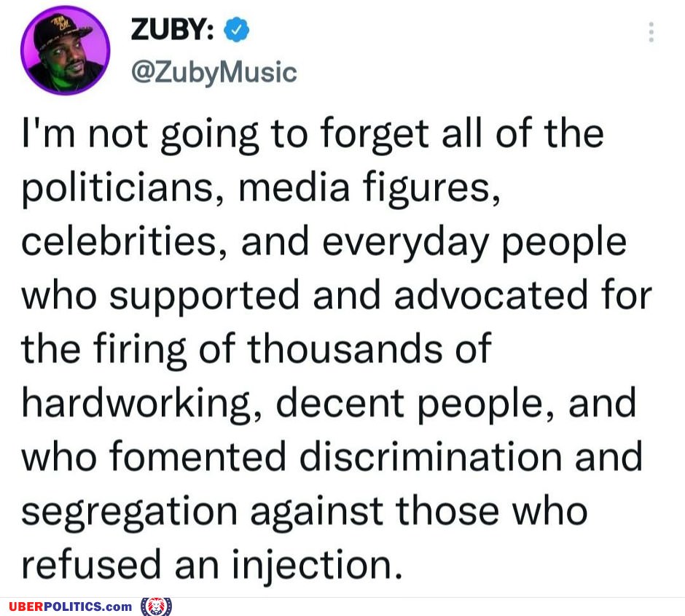Click the lion emblem logo beside UberPolitics

click(x=156, y=607)
